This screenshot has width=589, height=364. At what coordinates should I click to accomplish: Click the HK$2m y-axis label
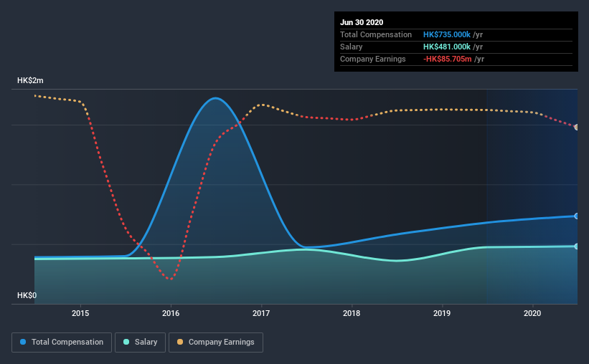30,81
